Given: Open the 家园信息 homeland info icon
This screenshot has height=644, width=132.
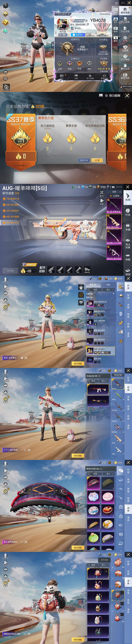Looking at the screenshot, I should pyautogui.click(x=125, y=76).
